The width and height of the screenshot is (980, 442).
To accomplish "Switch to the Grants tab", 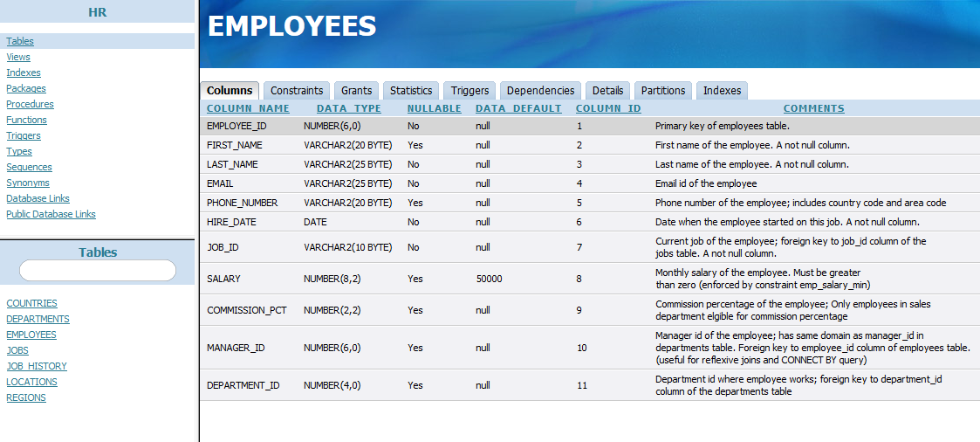I will 356,91.
